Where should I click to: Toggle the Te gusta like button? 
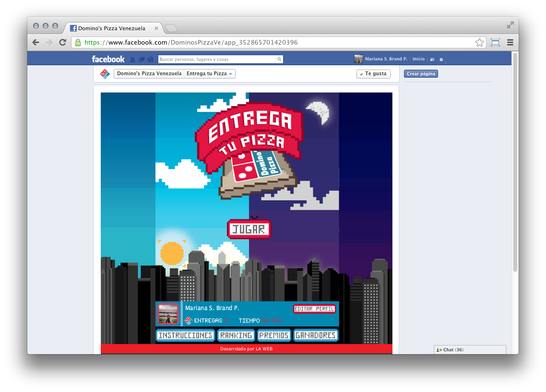point(373,74)
